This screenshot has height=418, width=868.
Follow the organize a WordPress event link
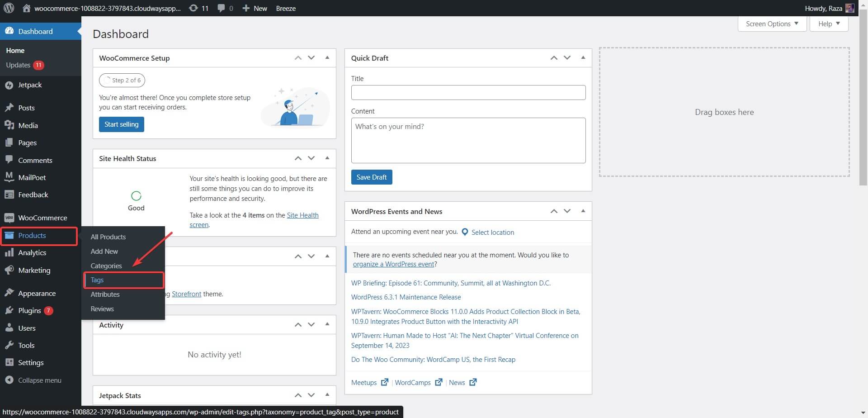click(394, 264)
